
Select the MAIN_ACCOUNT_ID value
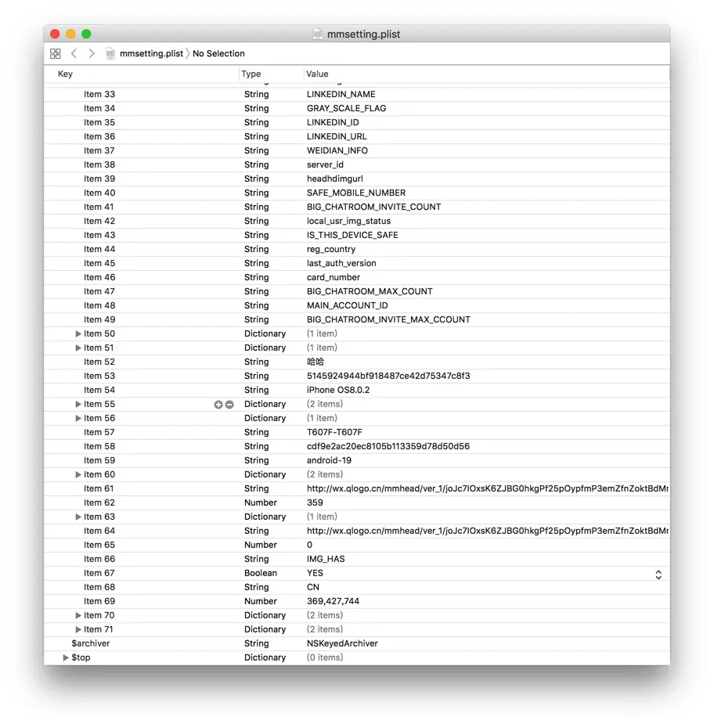point(348,305)
